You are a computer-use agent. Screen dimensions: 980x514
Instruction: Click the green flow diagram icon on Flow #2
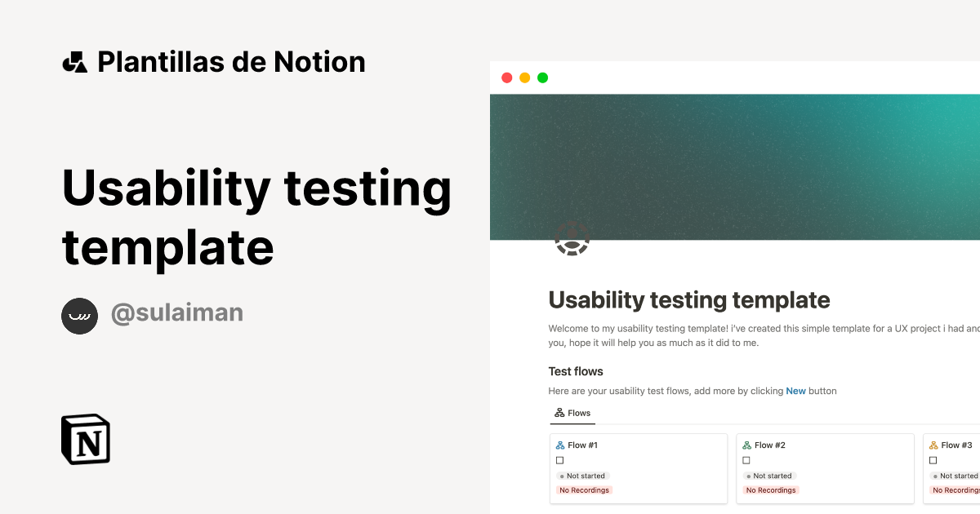(746, 445)
